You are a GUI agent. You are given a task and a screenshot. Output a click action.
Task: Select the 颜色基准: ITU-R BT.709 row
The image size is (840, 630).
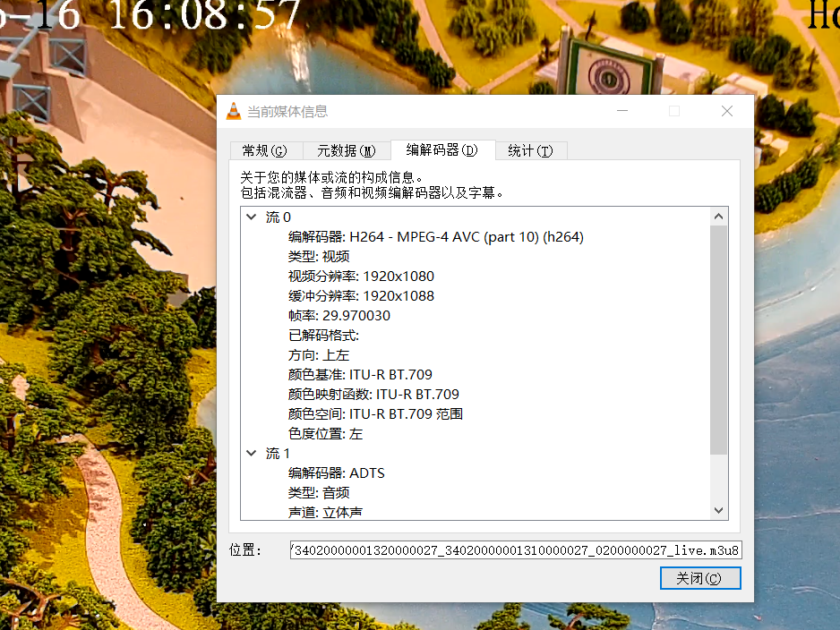pyautogui.click(x=360, y=375)
